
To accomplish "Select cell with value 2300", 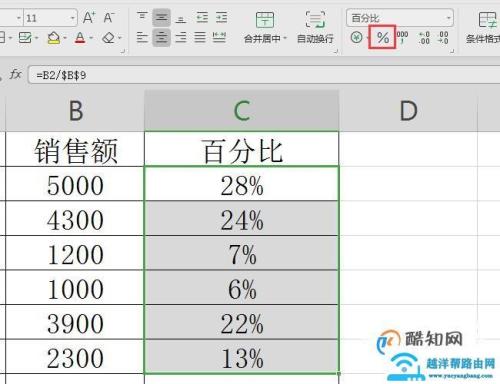I will pos(75,357).
